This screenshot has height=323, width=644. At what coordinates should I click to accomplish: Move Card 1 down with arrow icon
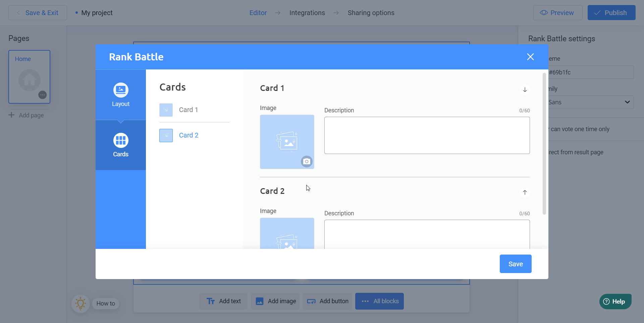pyautogui.click(x=525, y=90)
